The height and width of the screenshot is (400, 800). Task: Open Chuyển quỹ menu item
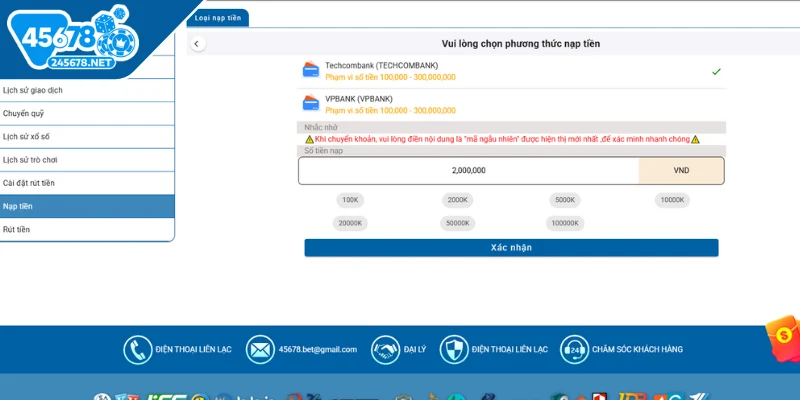pyautogui.click(x=87, y=113)
